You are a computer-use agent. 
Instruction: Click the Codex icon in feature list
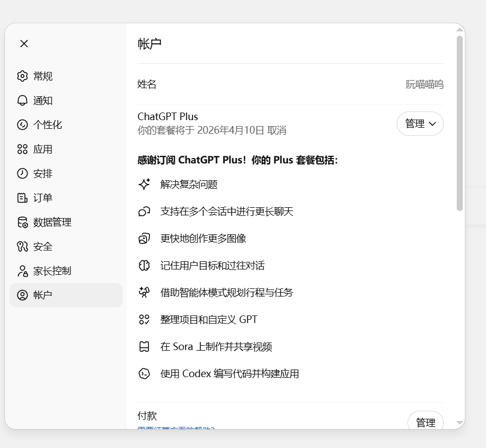[144, 374]
